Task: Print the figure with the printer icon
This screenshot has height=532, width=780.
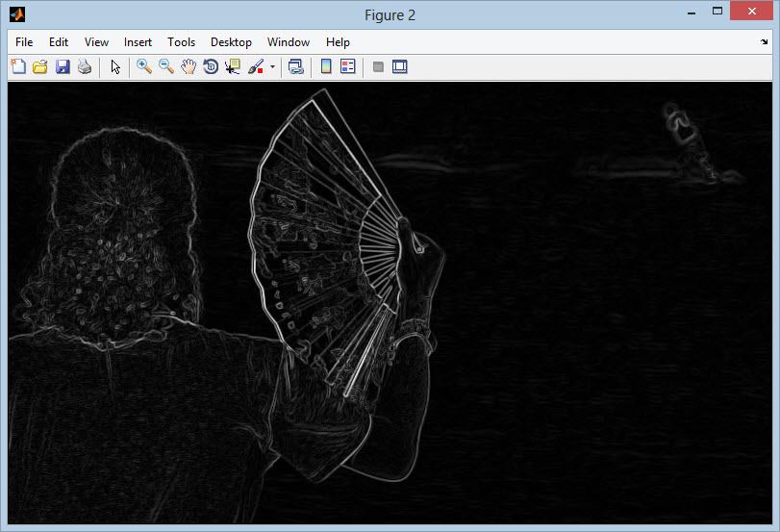Action: [85, 66]
